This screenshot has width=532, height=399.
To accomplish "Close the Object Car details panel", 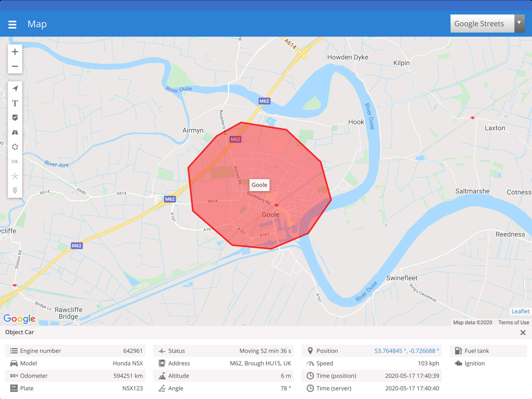I will 523,333.
